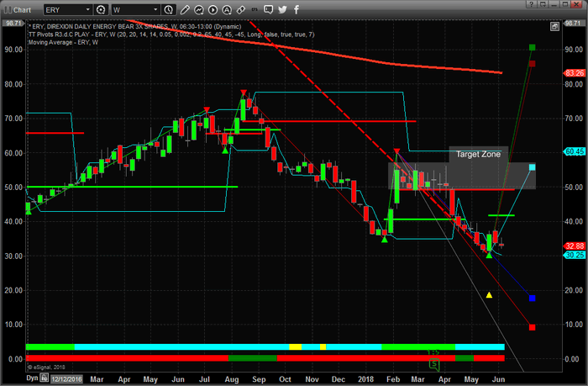Select the green square projection marker near 90
The height and width of the screenshot is (386, 588).
pyautogui.click(x=532, y=47)
